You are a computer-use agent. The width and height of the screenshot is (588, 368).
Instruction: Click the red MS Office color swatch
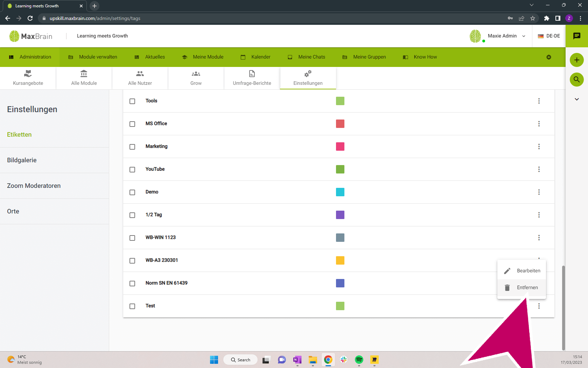(x=340, y=124)
